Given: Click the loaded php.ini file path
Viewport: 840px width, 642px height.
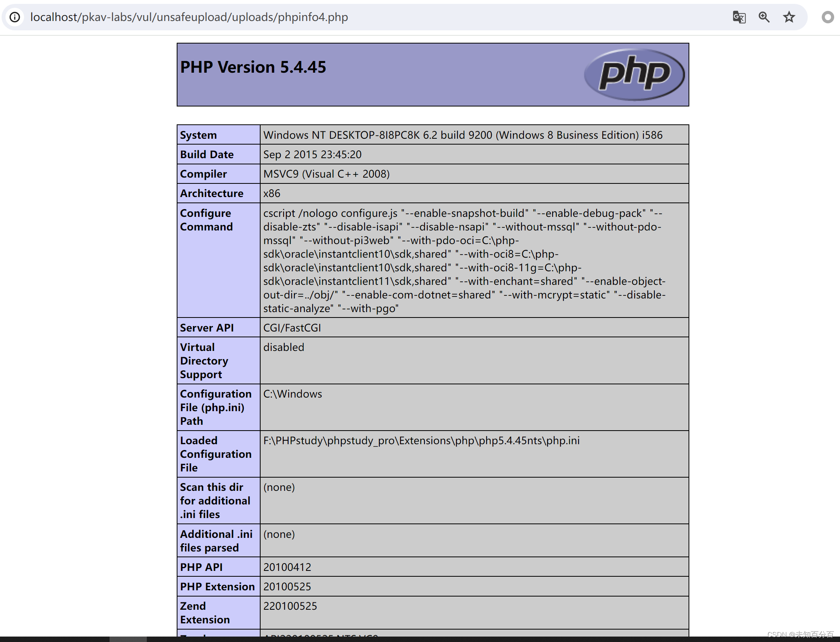Looking at the screenshot, I should click(x=421, y=441).
